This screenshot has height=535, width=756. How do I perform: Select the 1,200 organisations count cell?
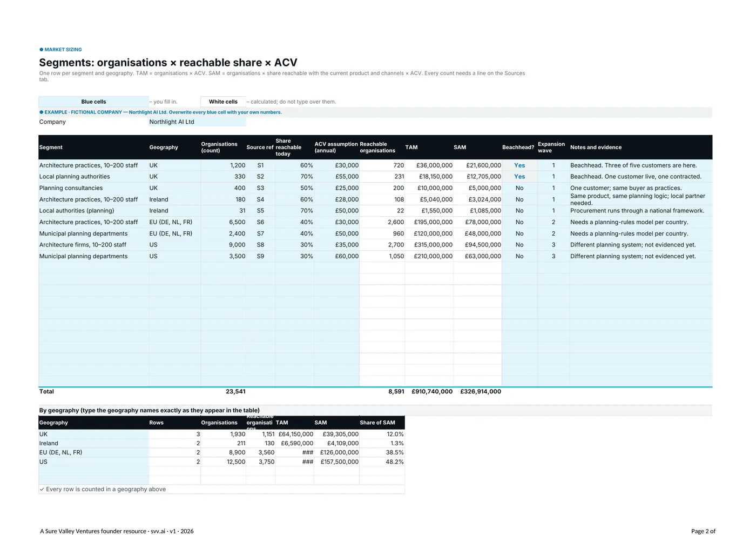click(x=223, y=165)
